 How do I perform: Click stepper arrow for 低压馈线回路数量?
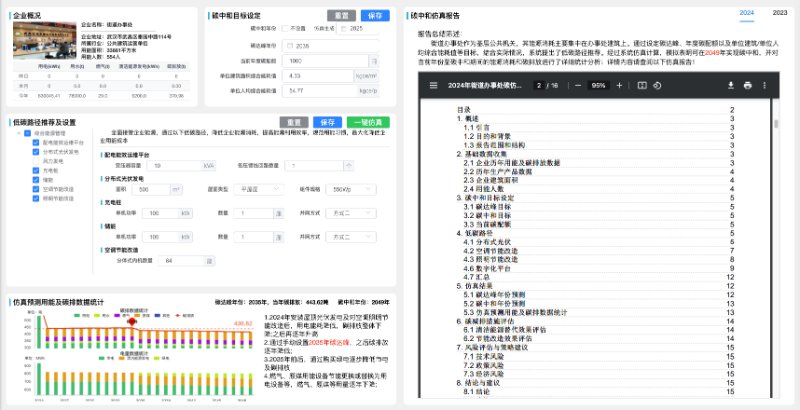pyautogui.click(x=348, y=166)
